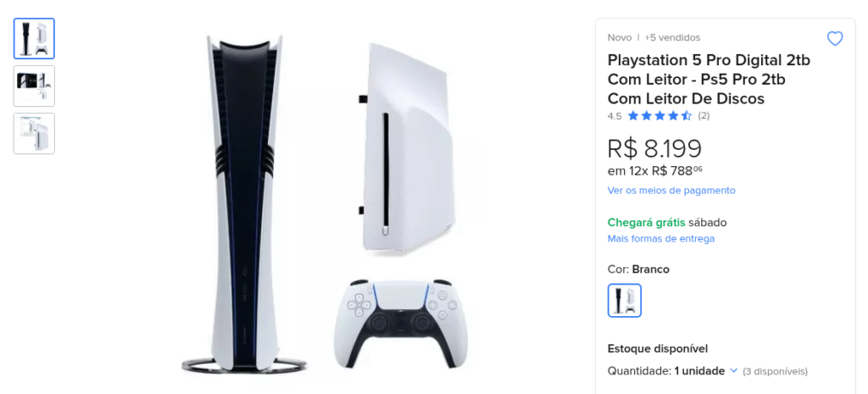The width and height of the screenshot is (868, 394).
Task: Click the tall PS5 Pro console image
Action: pos(243,205)
